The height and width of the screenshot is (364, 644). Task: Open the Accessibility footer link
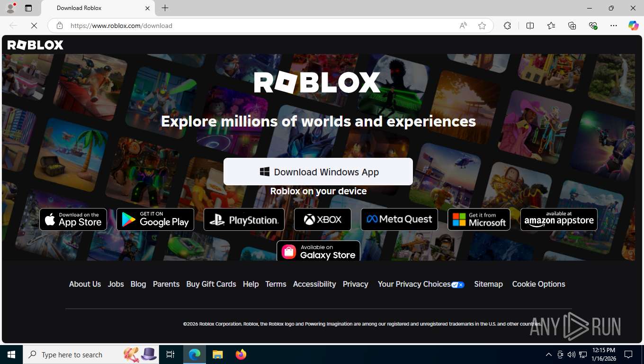coord(314,284)
